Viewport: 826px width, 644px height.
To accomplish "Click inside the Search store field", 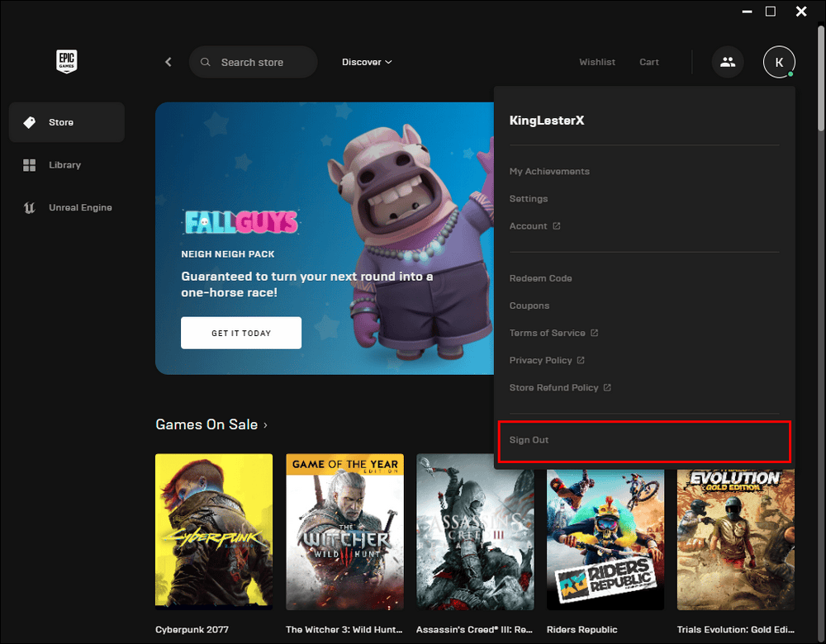I will 256,62.
